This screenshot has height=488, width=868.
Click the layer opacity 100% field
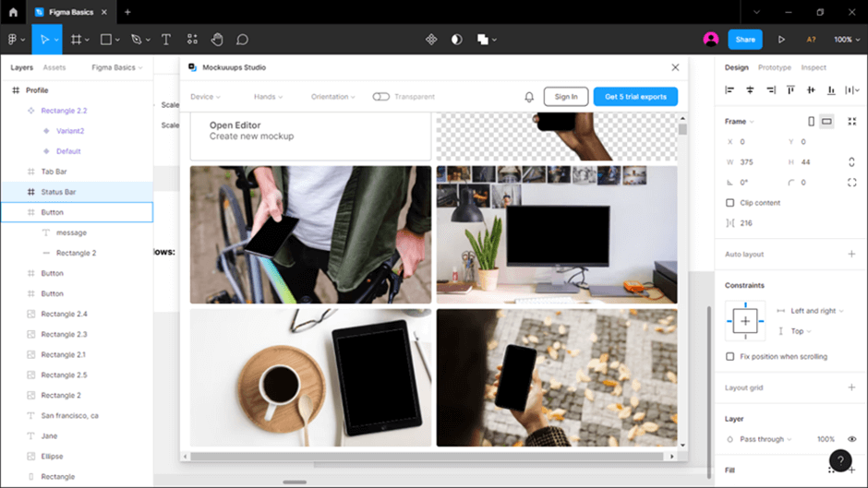[826, 439]
